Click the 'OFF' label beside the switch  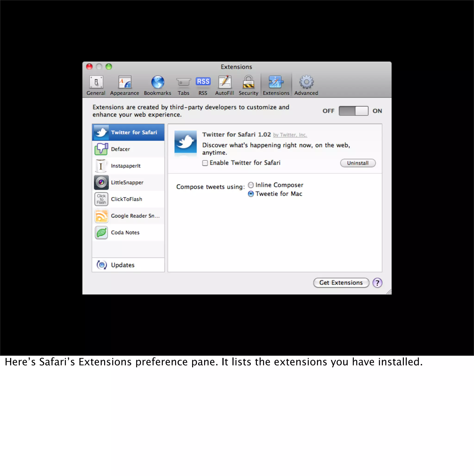(328, 111)
